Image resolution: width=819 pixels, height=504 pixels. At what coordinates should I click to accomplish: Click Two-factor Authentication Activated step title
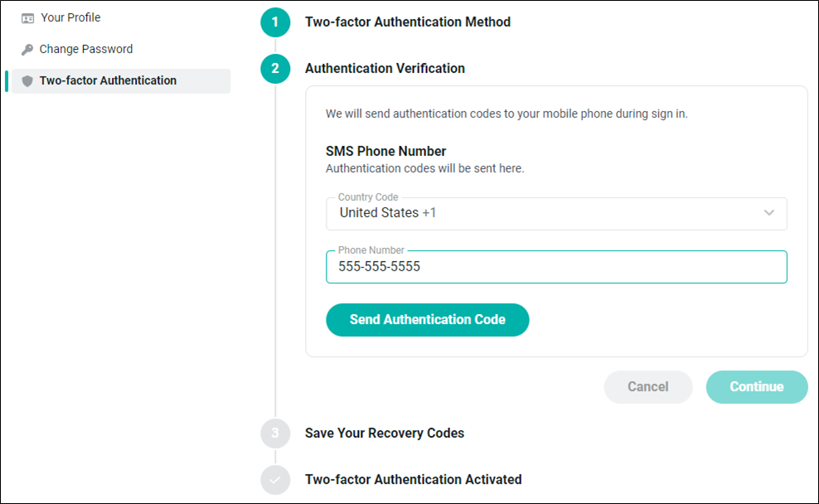[413, 479]
